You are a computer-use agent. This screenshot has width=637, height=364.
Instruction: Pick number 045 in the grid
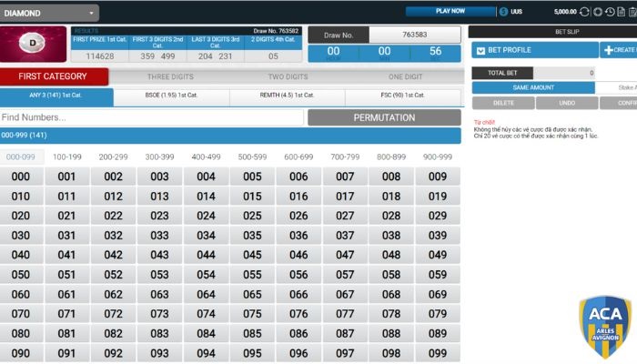tap(252, 256)
